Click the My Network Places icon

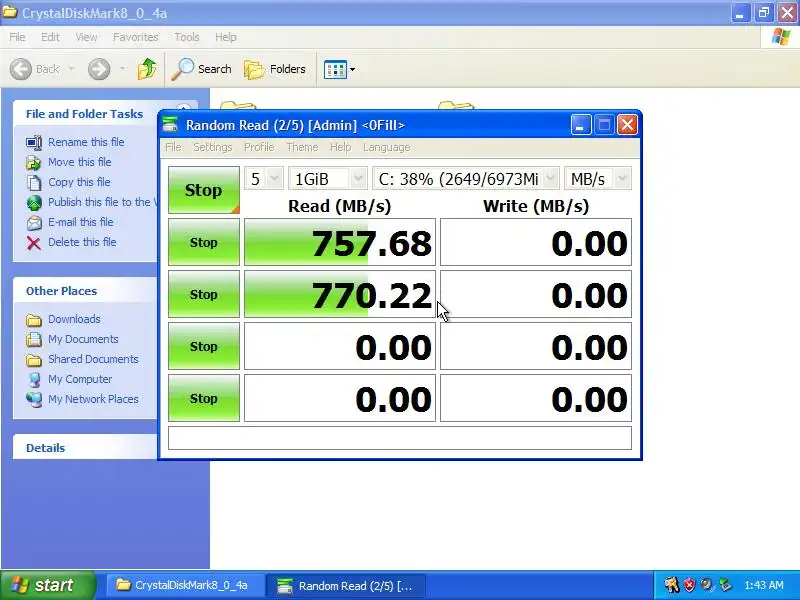coord(34,399)
